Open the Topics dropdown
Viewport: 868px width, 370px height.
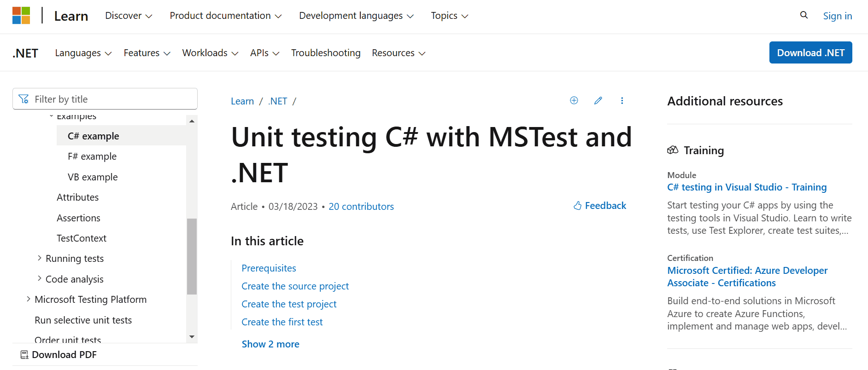point(450,16)
